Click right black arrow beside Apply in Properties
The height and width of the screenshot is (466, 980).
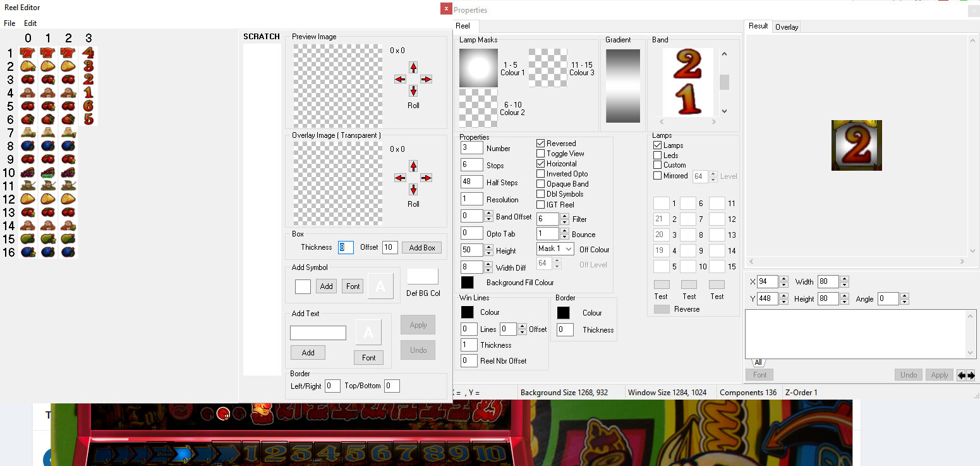tap(971, 375)
